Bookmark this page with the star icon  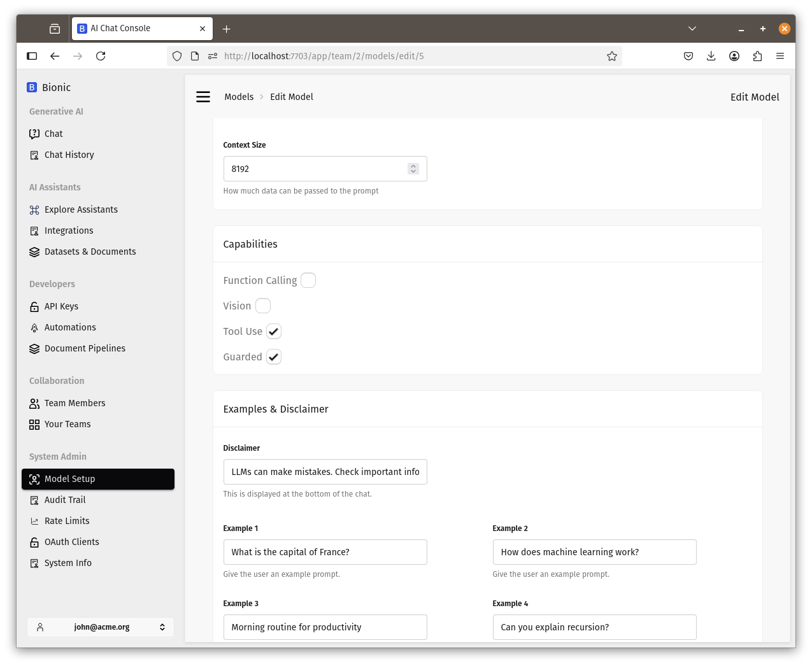click(x=611, y=56)
